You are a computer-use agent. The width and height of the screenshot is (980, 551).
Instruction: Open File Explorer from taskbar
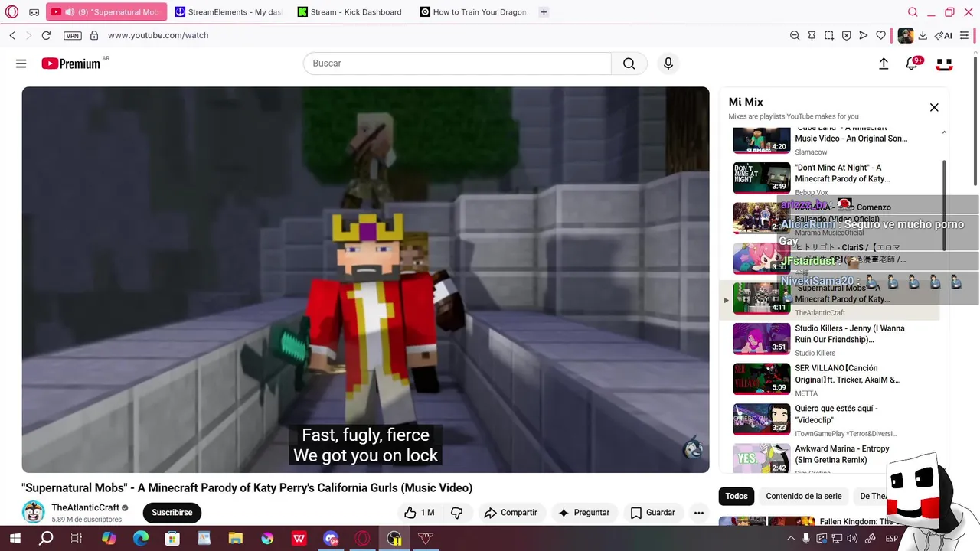coord(235,539)
